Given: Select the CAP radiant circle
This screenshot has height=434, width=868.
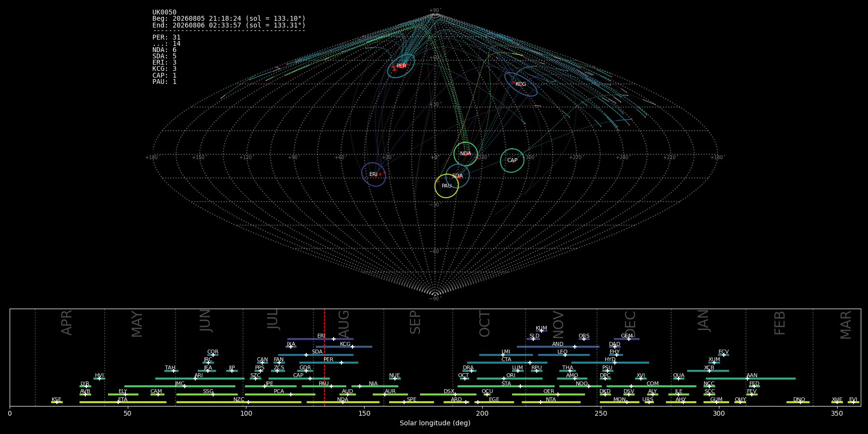Looking at the screenshot, I should [512, 161].
